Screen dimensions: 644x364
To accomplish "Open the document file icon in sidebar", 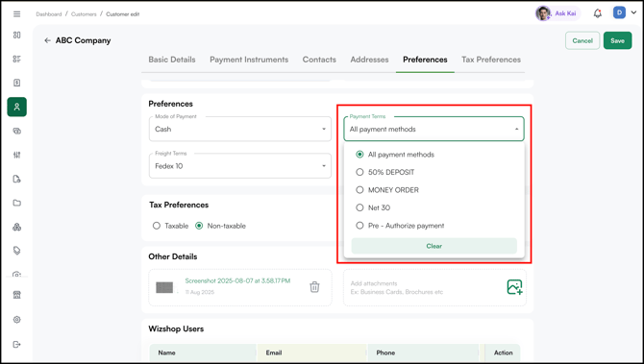I will [x=17, y=179].
